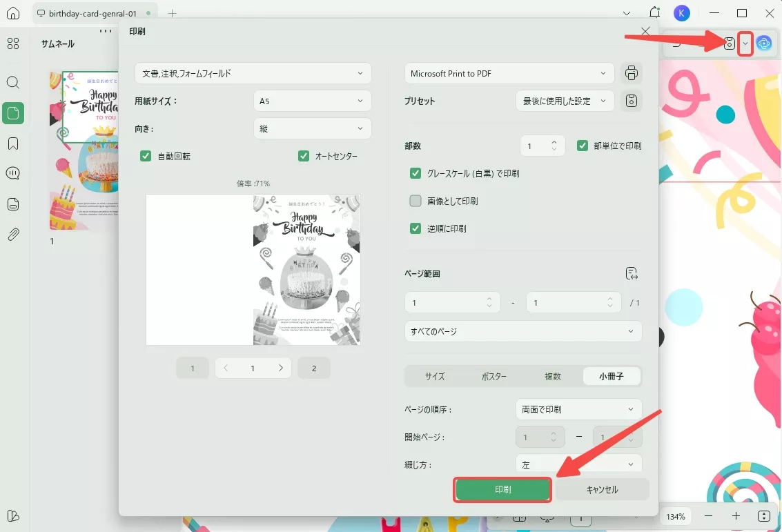Open the comments panel icon
This screenshot has height=532, width=782.
pos(14,173)
